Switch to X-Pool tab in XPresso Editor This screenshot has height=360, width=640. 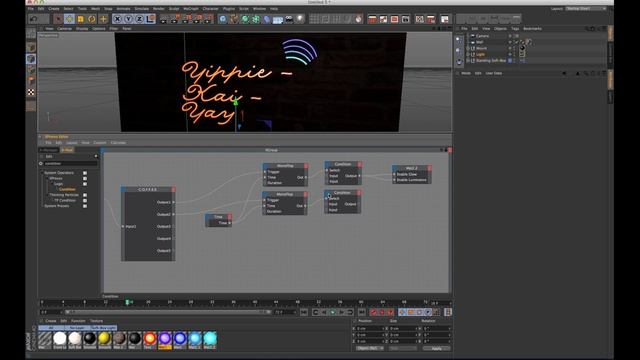[67, 150]
